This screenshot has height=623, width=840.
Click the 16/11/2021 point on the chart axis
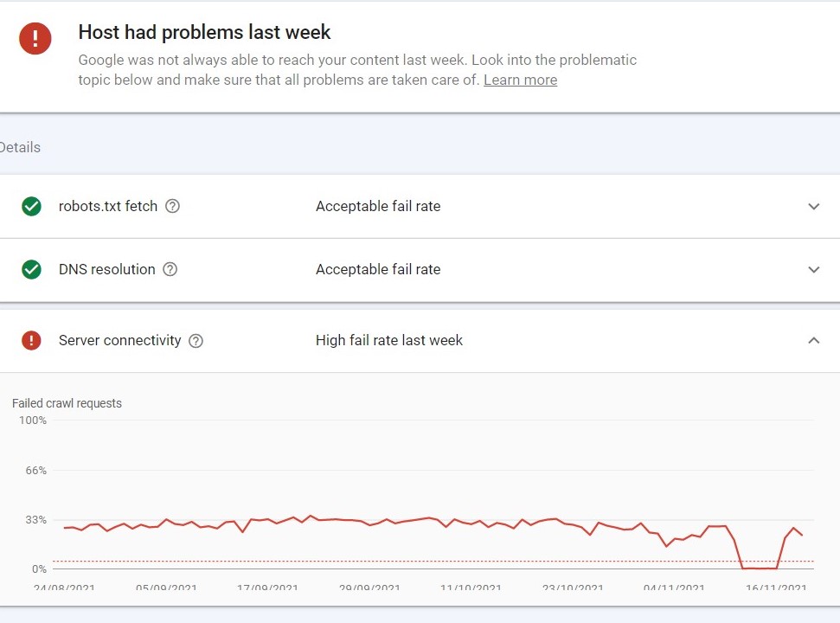pos(776,588)
